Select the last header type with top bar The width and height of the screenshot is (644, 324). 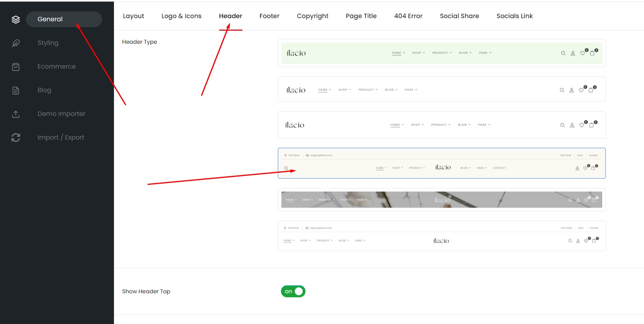click(x=442, y=236)
